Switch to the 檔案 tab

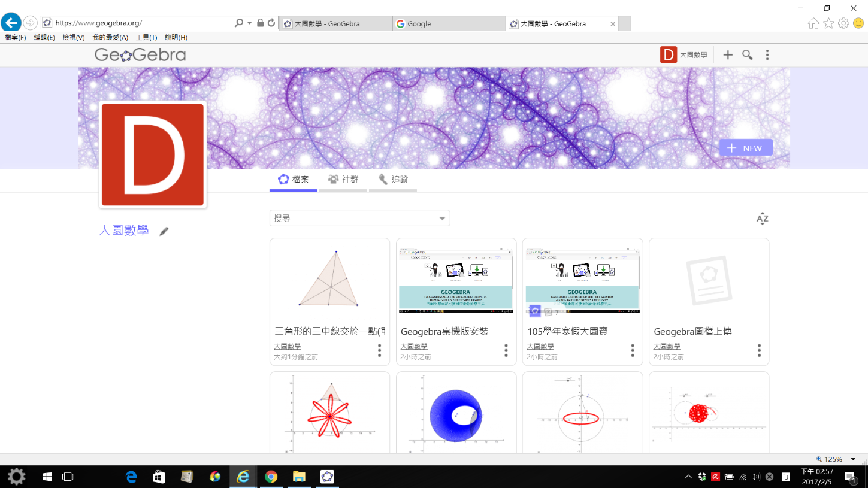tap(294, 180)
